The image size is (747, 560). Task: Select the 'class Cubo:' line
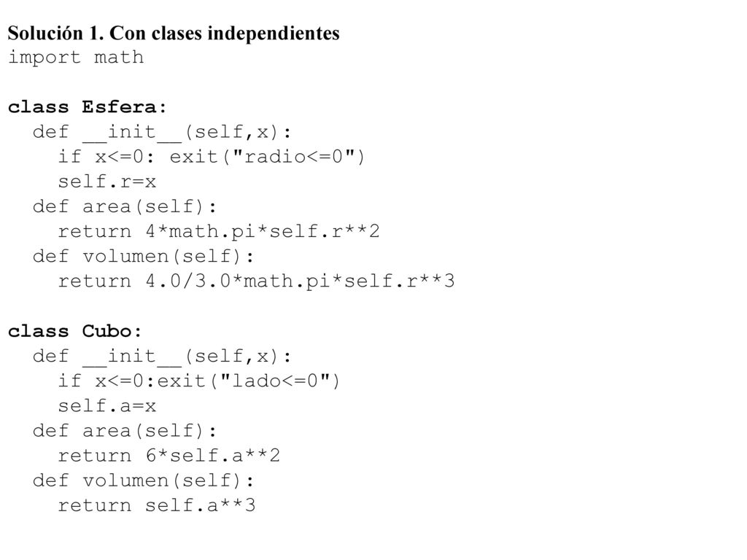75,332
